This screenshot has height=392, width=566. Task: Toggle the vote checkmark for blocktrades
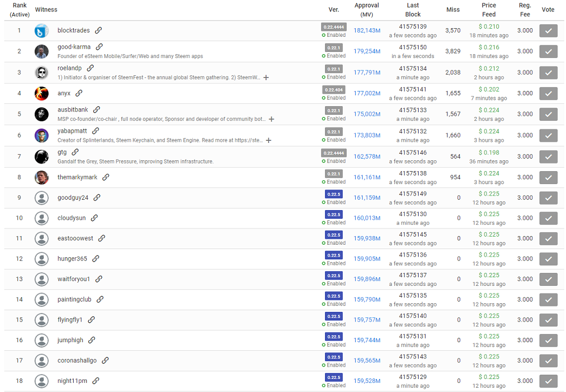[548, 31]
